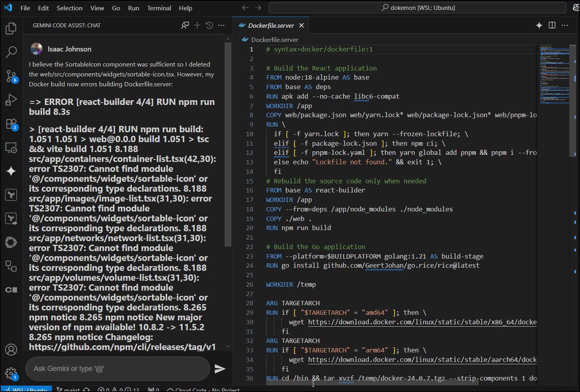Click 'FROM node:18-alpine AS base' line

point(318,78)
